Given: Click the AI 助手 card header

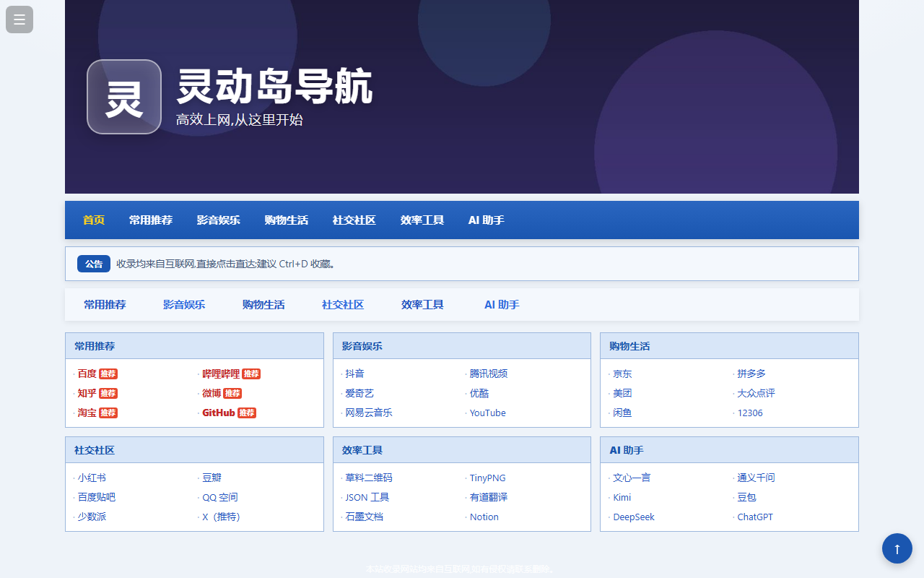Looking at the screenshot, I should click(729, 450).
